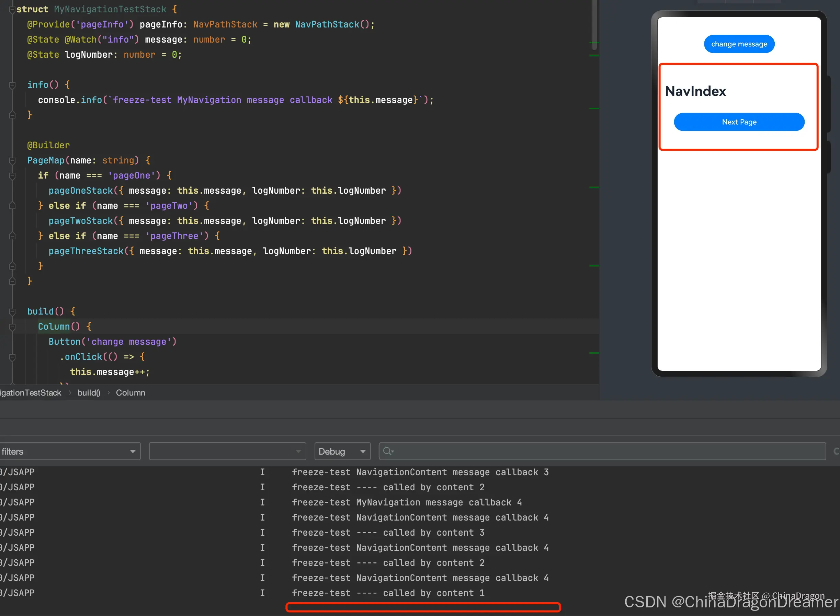The image size is (840, 616).
Task: Tap the 'change message' button in previewer
Action: pos(739,44)
